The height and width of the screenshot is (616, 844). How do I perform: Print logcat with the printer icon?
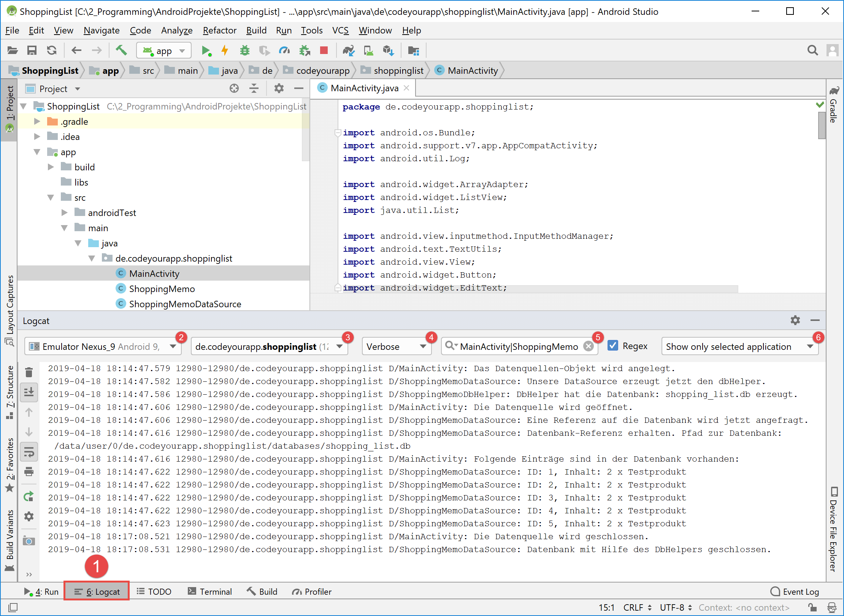(29, 472)
